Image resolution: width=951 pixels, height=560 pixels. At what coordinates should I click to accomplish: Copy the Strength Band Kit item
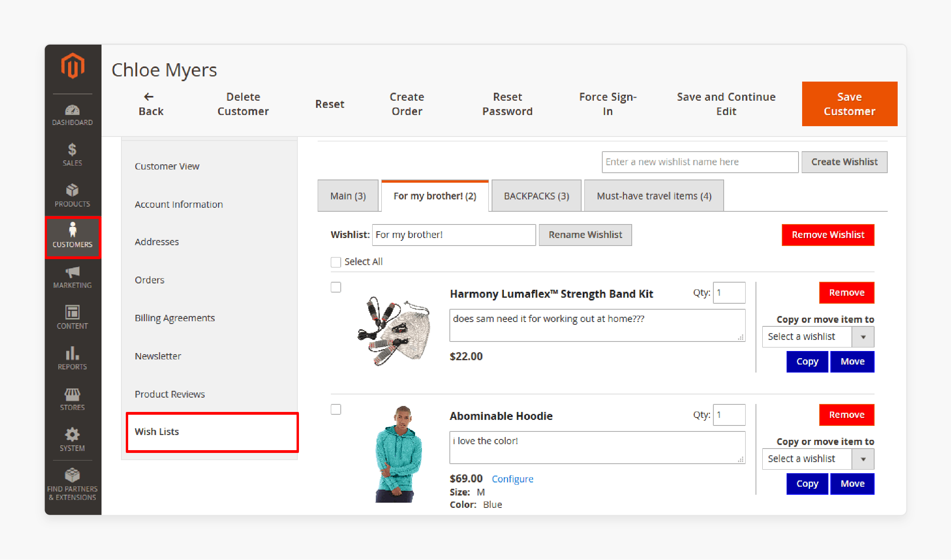coord(807,362)
